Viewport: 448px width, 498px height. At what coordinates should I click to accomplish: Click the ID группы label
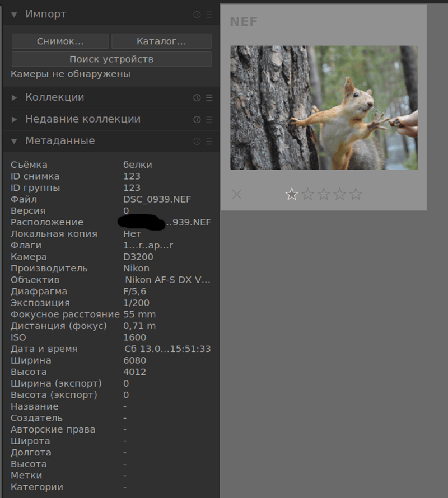coord(35,187)
